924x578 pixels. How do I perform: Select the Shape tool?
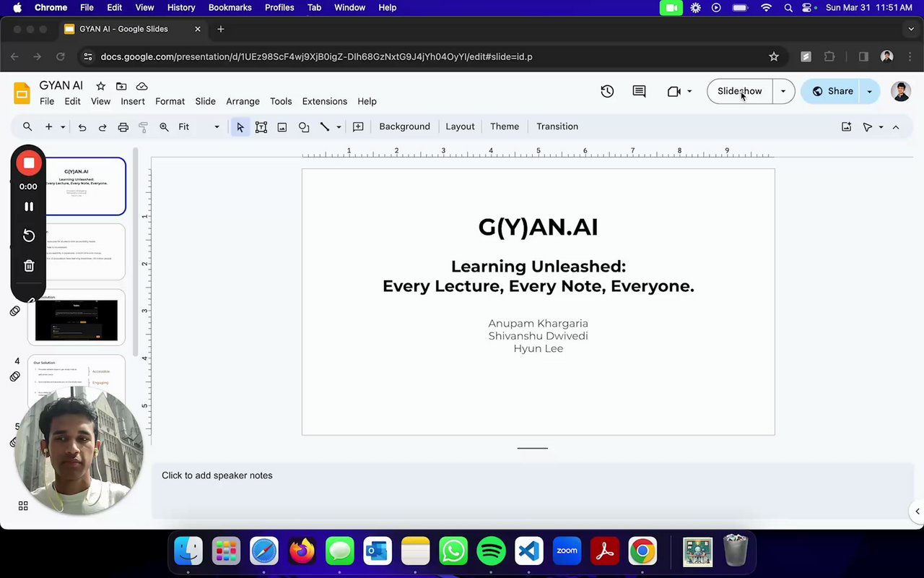pyautogui.click(x=304, y=127)
